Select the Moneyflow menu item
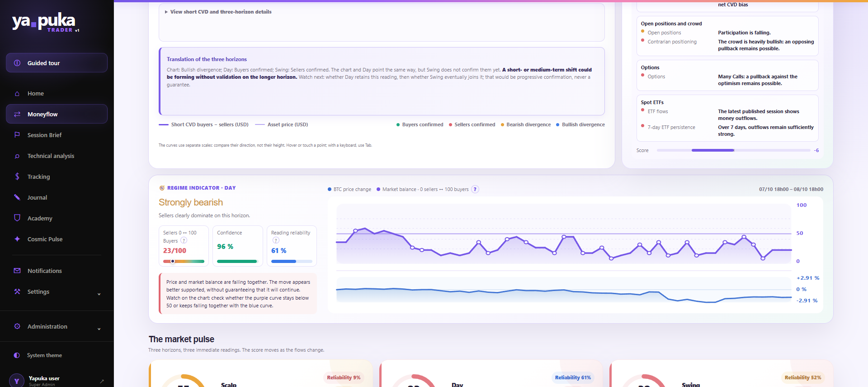The height and width of the screenshot is (387, 868). 57,114
